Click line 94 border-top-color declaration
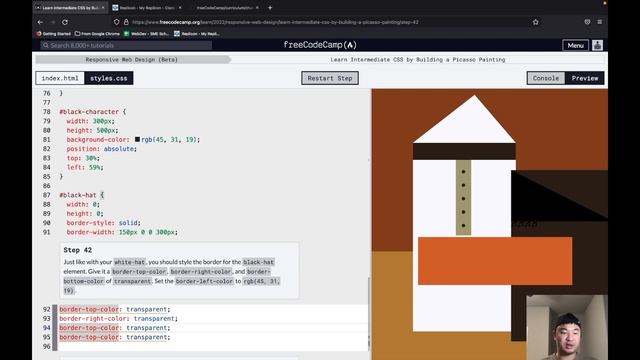 click(x=115, y=328)
